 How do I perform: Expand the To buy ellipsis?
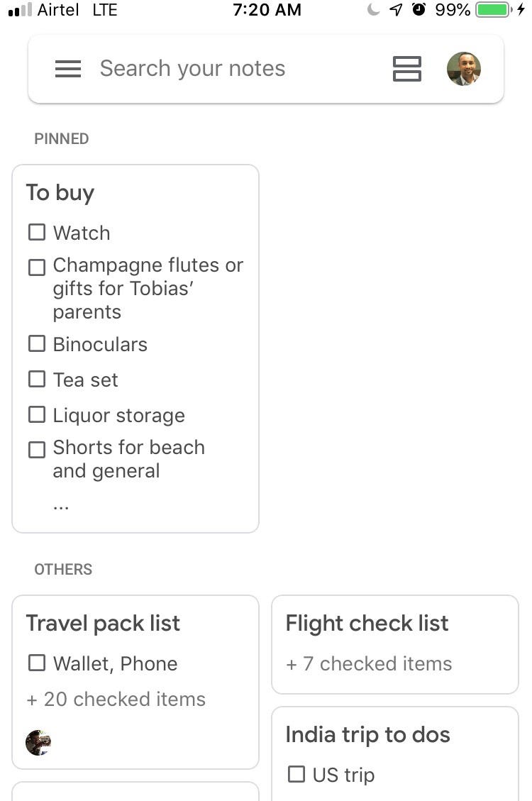[61, 505]
